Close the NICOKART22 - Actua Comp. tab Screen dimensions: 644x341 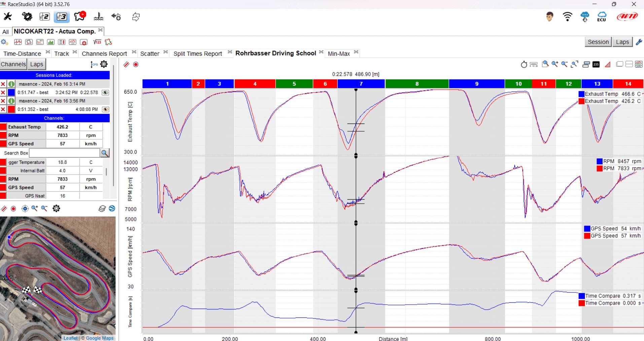point(100,30)
